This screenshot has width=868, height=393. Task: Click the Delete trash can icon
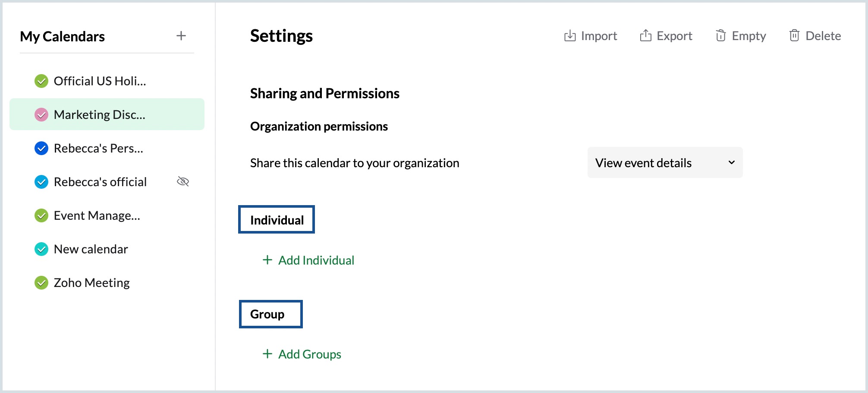coord(794,35)
